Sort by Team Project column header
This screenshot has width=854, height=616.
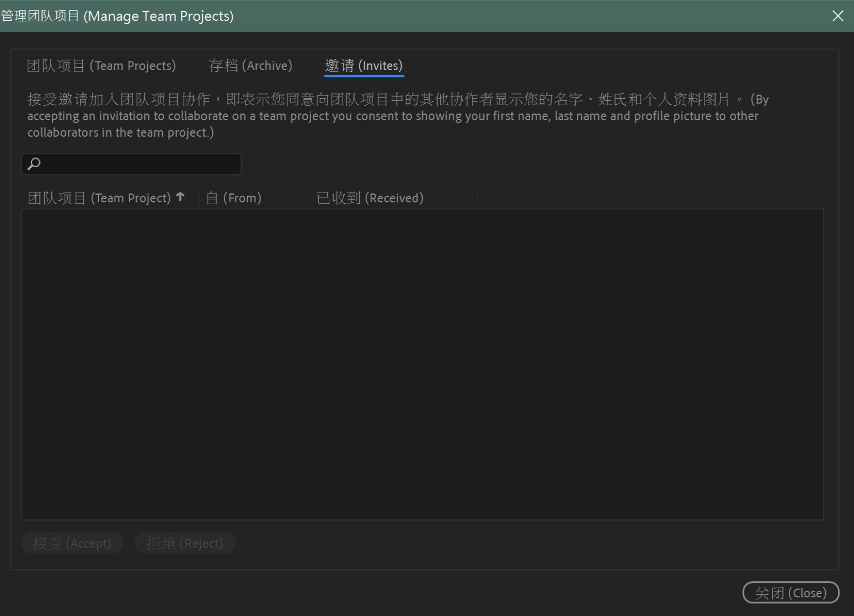pos(99,198)
